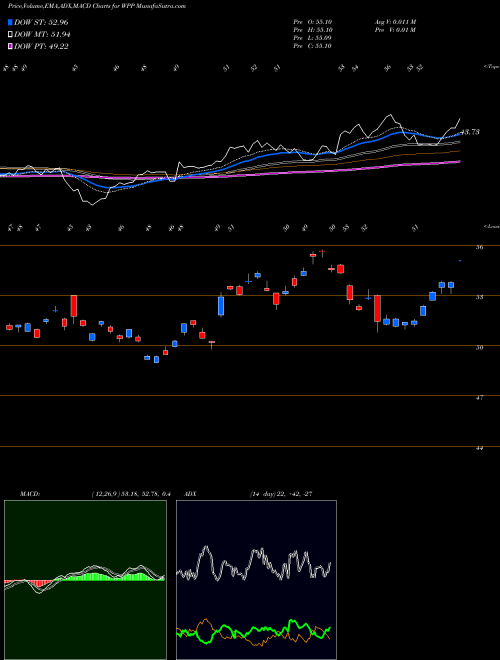The height and width of the screenshot is (660, 500).
Task: Click the ADX (14 day) values text
Action: coord(280,494)
